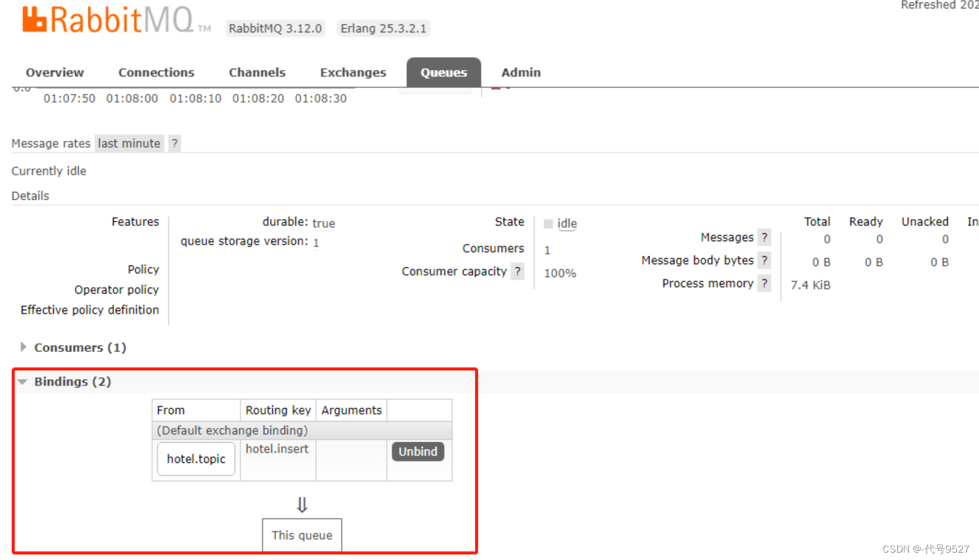Image resolution: width=979 pixels, height=560 pixels.
Task: Open help for Message body bytes
Action: [x=764, y=261]
